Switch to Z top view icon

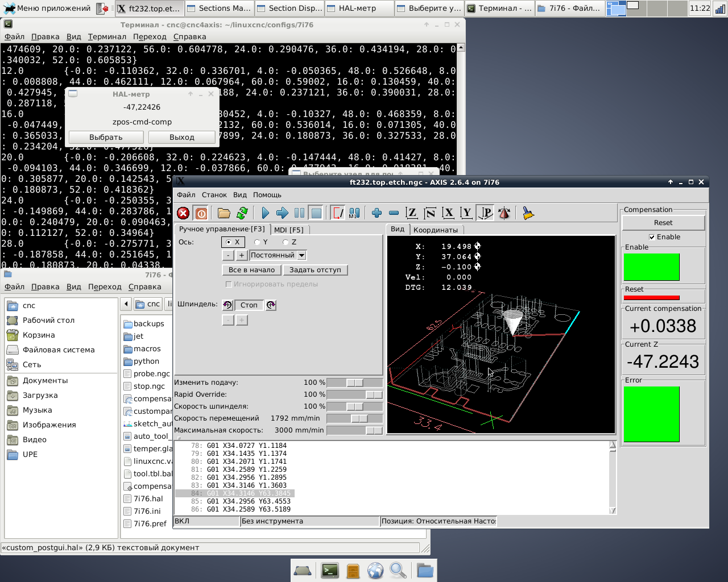411,213
